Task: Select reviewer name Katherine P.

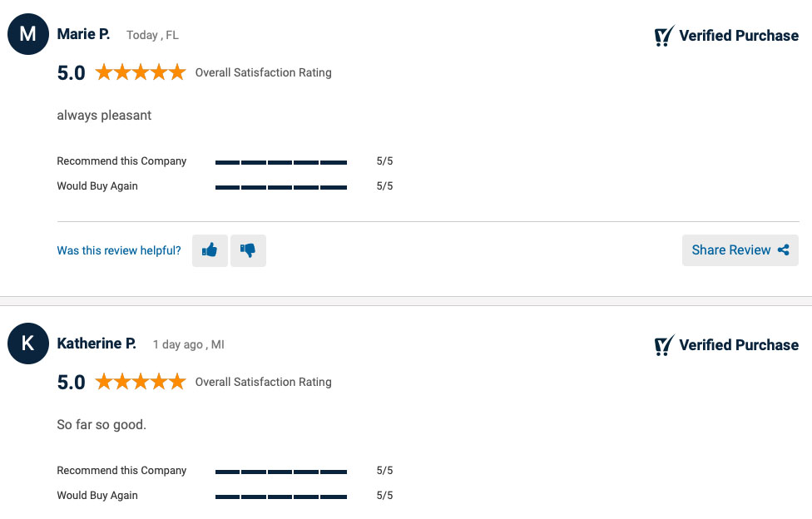Action: tap(97, 344)
